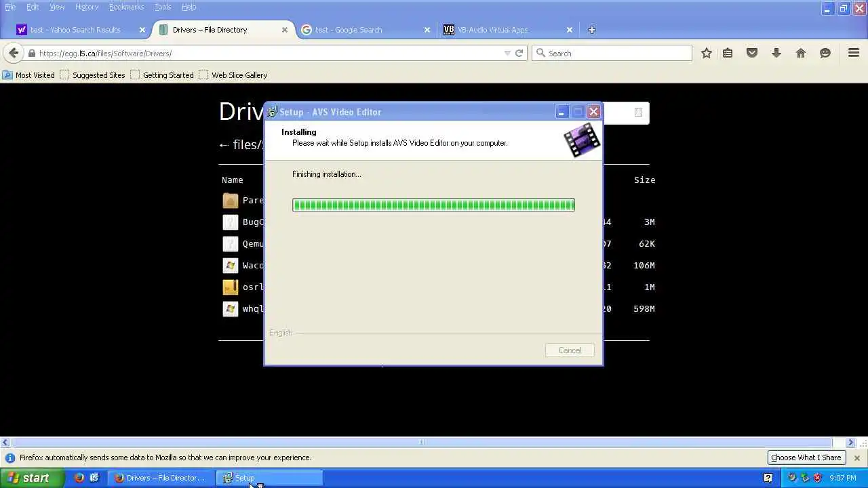Open the Hello chat smiley icon
The width and height of the screenshot is (868, 488).
pos(825,53)
